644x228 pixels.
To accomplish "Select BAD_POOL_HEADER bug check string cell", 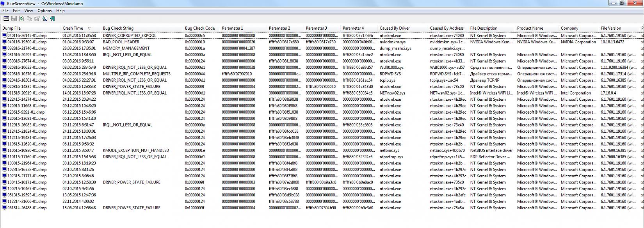I will 121,42.
